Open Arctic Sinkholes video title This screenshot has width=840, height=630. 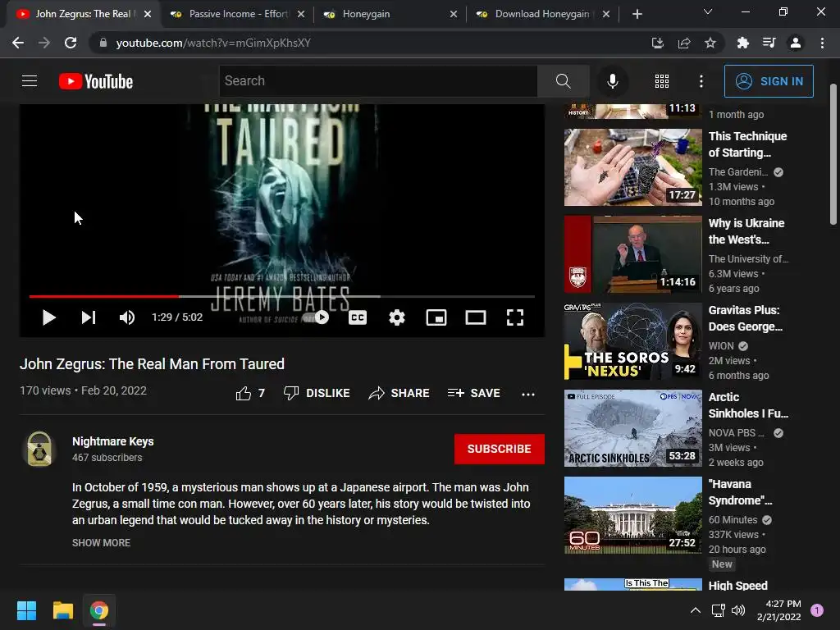point(748,405)
